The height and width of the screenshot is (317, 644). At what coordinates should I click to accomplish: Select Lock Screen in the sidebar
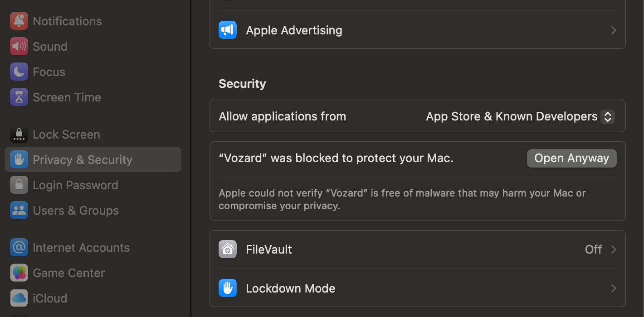[66, 134]
